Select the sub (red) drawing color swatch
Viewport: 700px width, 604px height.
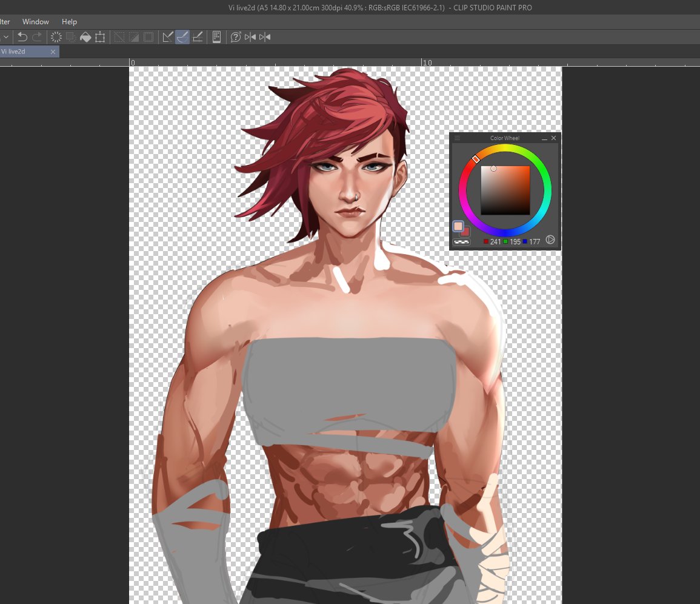[x=465, y=232]
